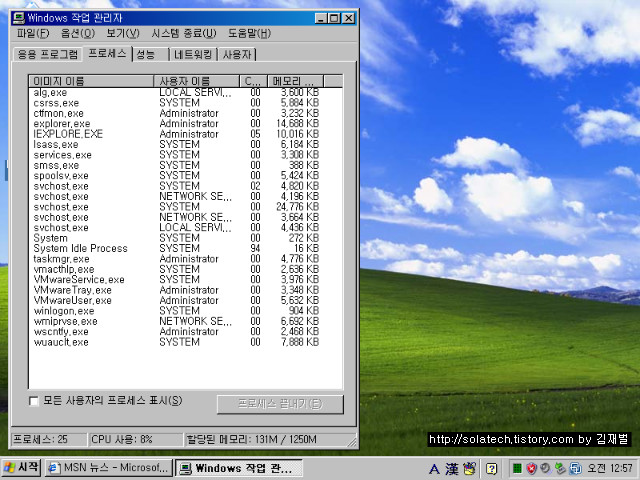Sort by the 이미지 이름 column header

pyautogui.click(x=91, y=81)
